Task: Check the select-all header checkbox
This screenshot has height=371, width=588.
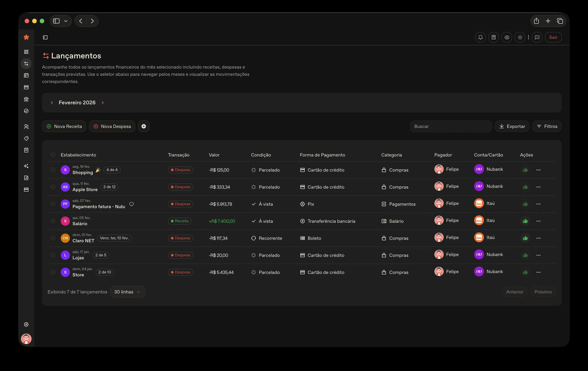Action: coord(53,155)
